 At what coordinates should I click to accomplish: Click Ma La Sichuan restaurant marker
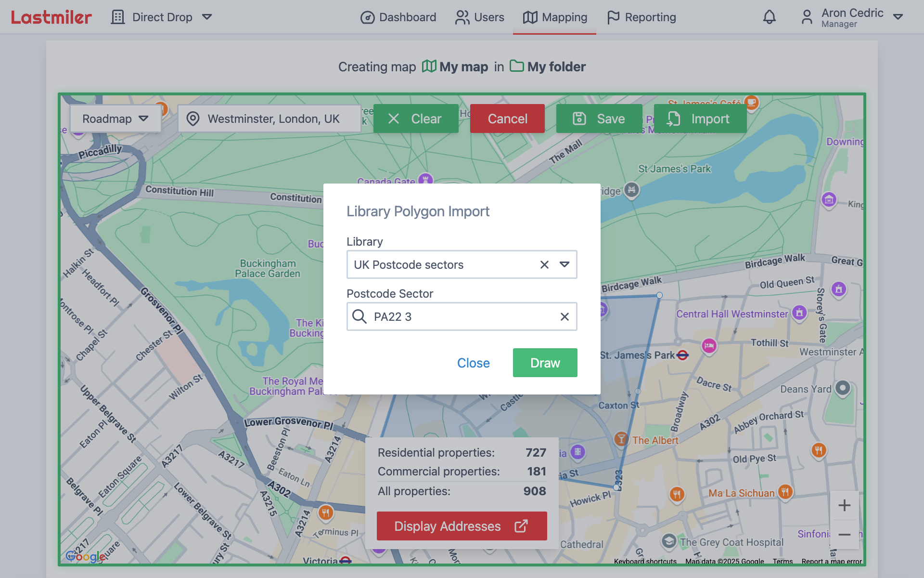[x=785, y=491]
